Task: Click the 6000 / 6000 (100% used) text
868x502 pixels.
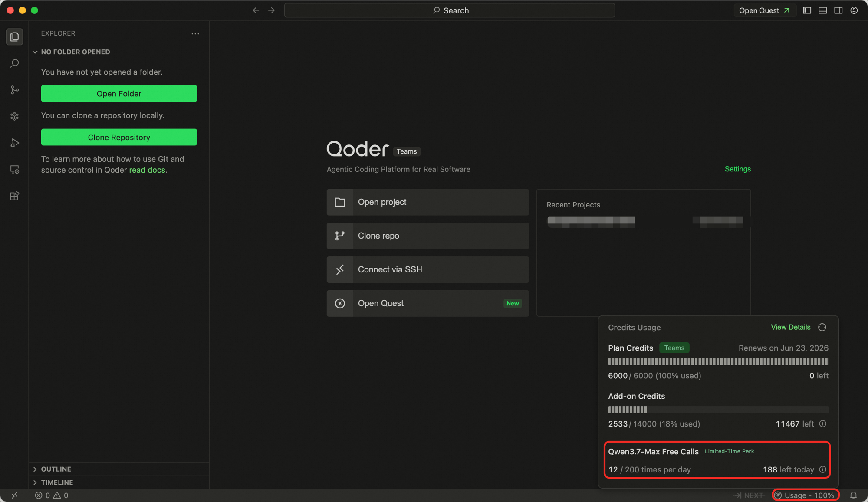Action: click(x=654, y=376)
